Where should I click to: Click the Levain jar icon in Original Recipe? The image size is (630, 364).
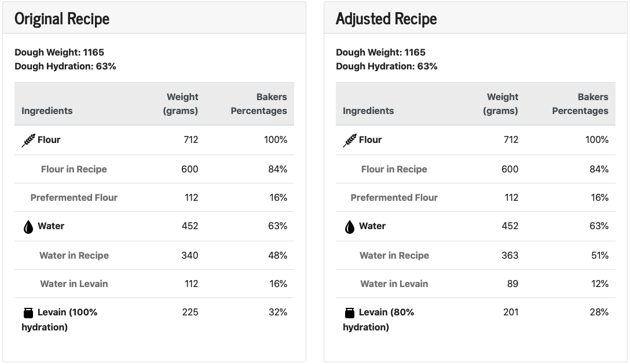28,313
